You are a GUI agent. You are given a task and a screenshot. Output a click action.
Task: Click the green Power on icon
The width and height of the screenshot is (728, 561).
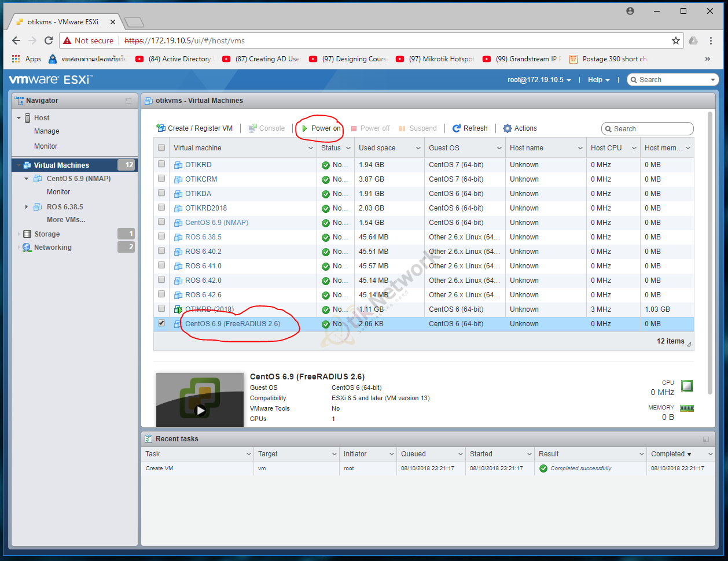click(x=305, y=128)
